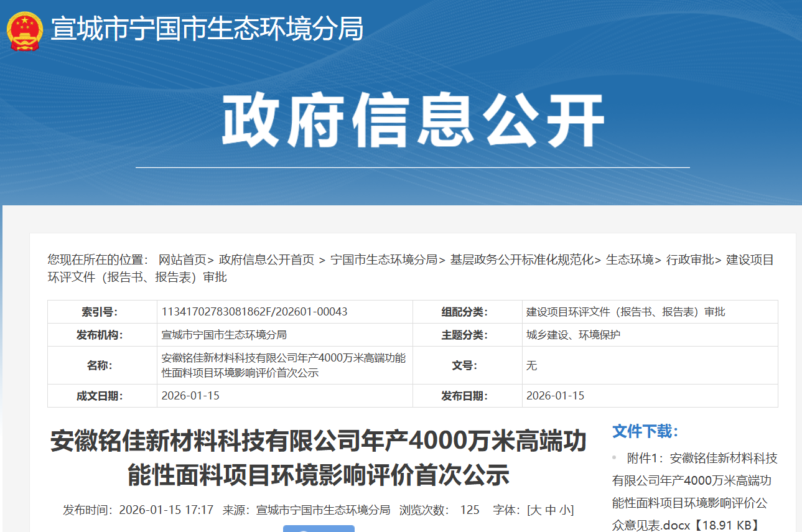Click the 宣城市宁国市生态环境分局 site title
The image size is (802, 532).
coord(207,29)
